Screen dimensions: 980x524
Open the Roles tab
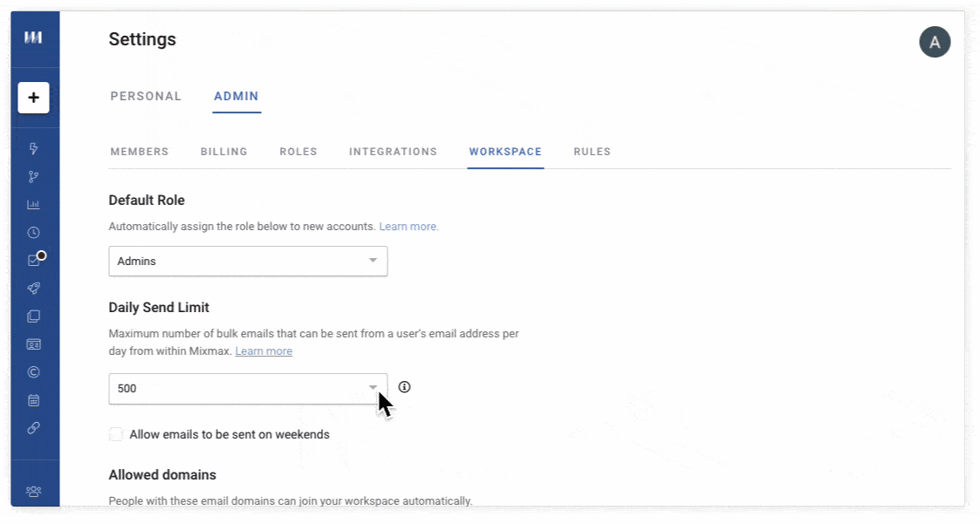point(298,152)
